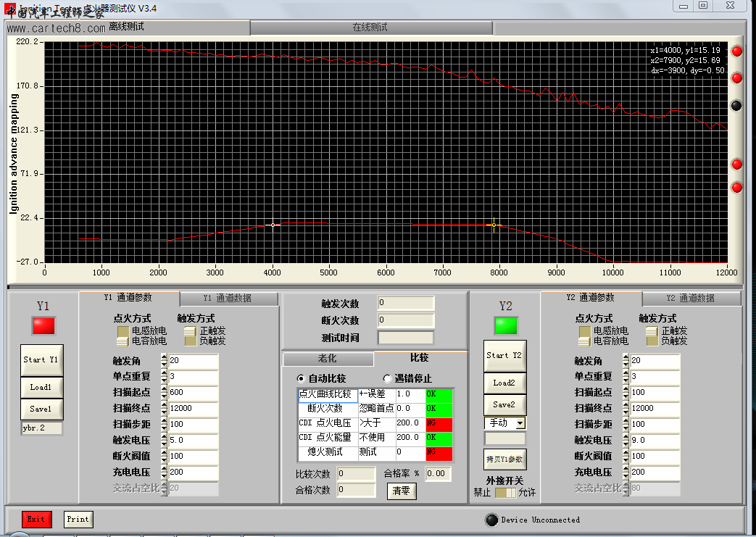This screenshot has height=537, width=756.
Task: Click OK status cell for CDI 点火能量
Action: point(439,438)
